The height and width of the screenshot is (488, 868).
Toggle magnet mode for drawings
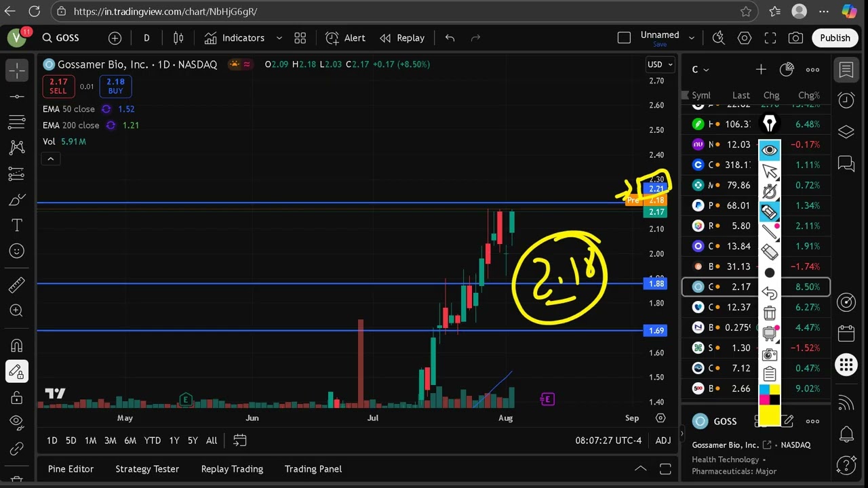click(x=17, y=345)
